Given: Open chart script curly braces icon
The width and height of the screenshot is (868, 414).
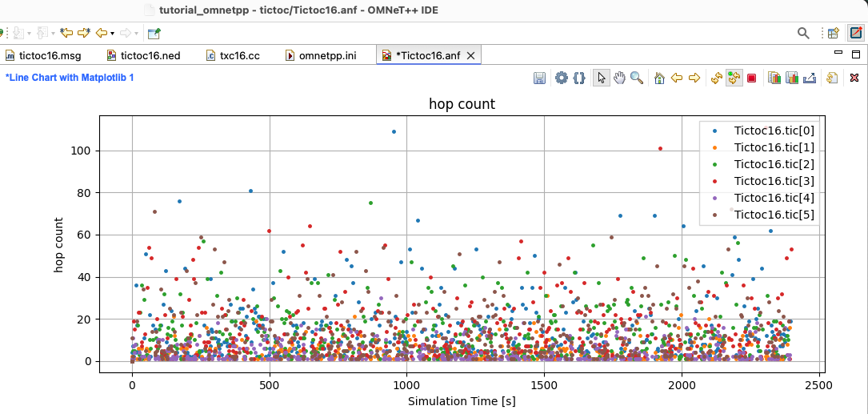Looking at the screenshot, I should click(579, 78).
